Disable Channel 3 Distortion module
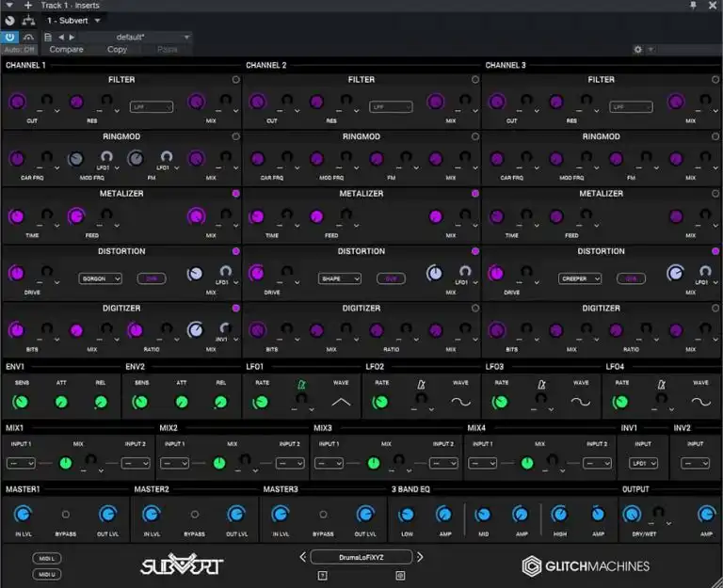The image size is (723, 588). tap(715, 251)
